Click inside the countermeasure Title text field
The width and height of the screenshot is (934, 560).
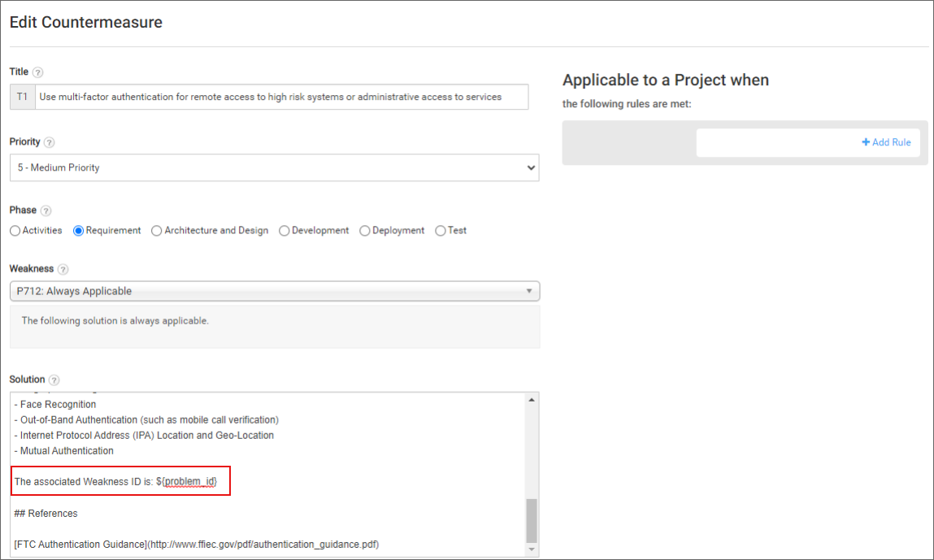(285, 97)
